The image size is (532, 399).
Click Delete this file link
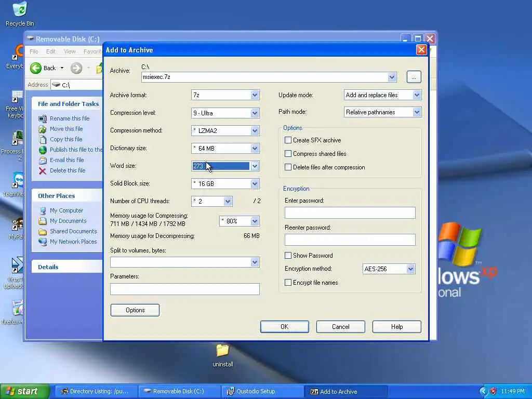(68, 170)
